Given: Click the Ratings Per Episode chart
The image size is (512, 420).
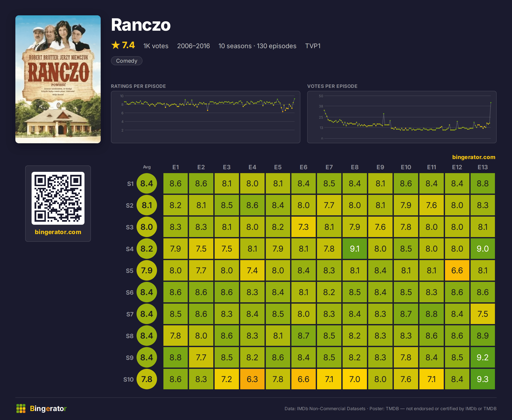Looking at the screenshot, I should 205,117.
